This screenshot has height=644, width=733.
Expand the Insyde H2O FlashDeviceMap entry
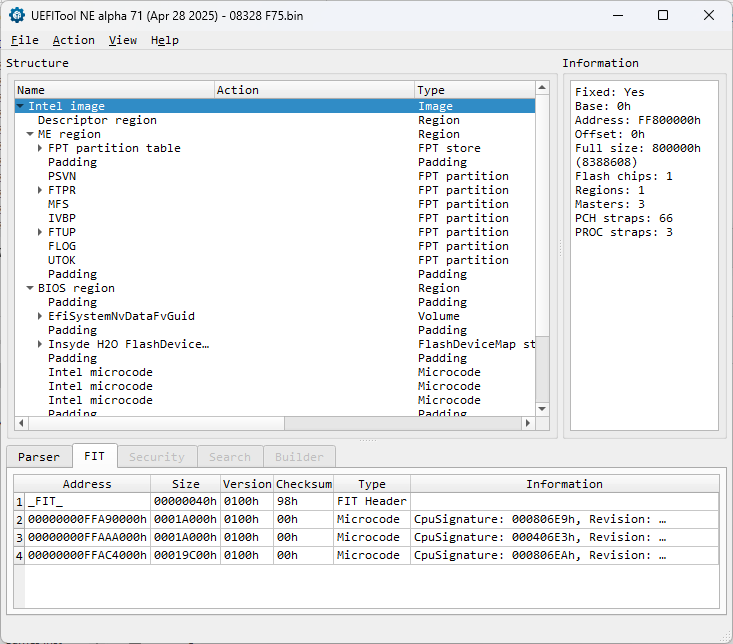(x=40, y=344)
